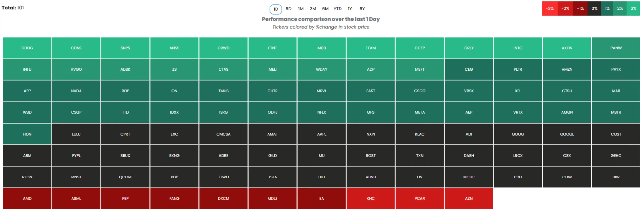Switch to the YTD timeframe
This screenshot has width=644, height=212.
[338, 9]
